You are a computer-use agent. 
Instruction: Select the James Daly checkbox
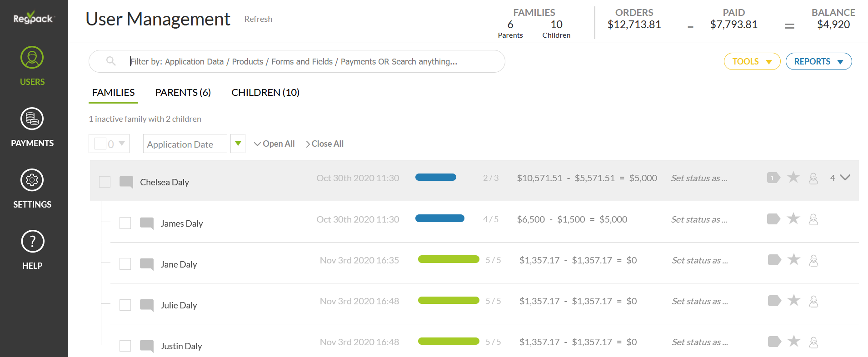click(x=125, y=223)
